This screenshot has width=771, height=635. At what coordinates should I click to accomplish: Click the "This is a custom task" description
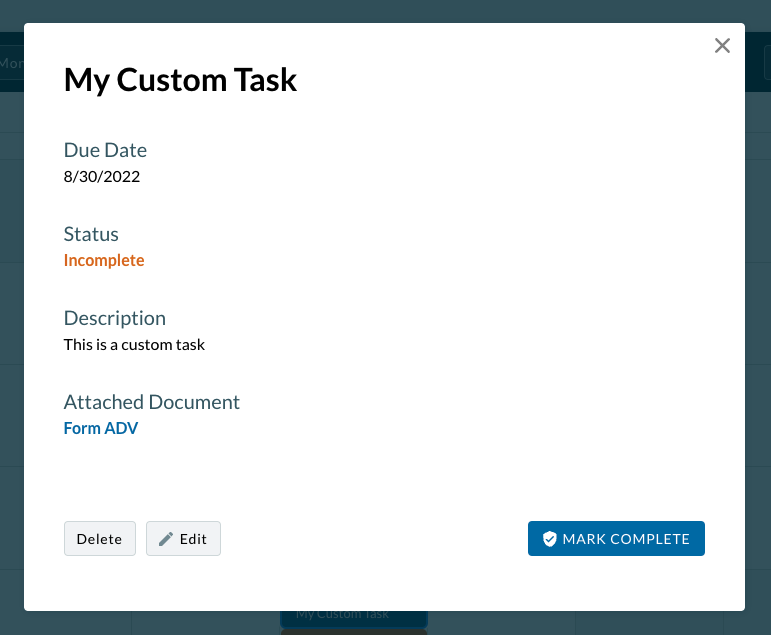click(134, 345)
